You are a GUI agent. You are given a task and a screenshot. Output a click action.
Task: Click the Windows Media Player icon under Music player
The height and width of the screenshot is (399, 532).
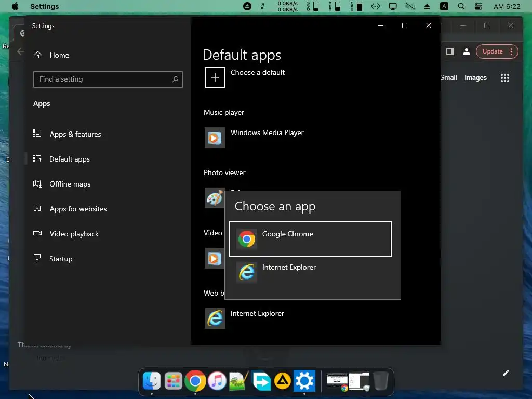[x=215, y=138]
